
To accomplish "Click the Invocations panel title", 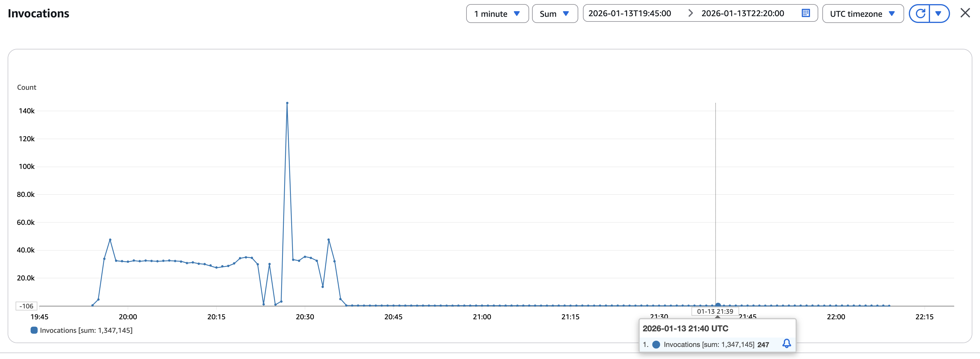I will pos(39,13).
